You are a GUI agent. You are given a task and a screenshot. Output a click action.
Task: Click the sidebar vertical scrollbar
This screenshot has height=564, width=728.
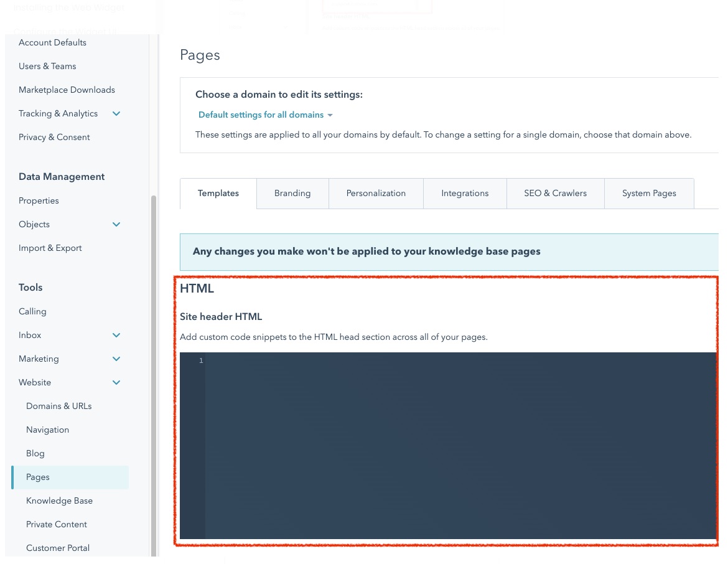pos(154,374)
